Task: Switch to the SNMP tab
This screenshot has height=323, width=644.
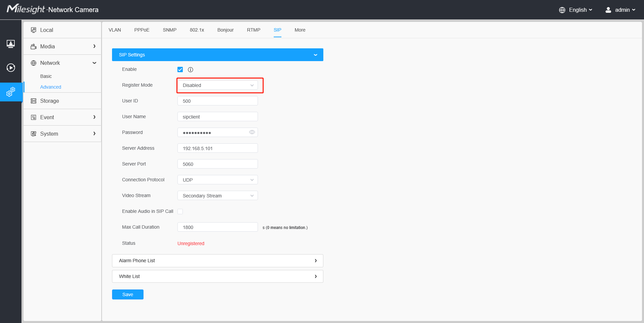Action: pyautogui.click(x=170, y=30)
